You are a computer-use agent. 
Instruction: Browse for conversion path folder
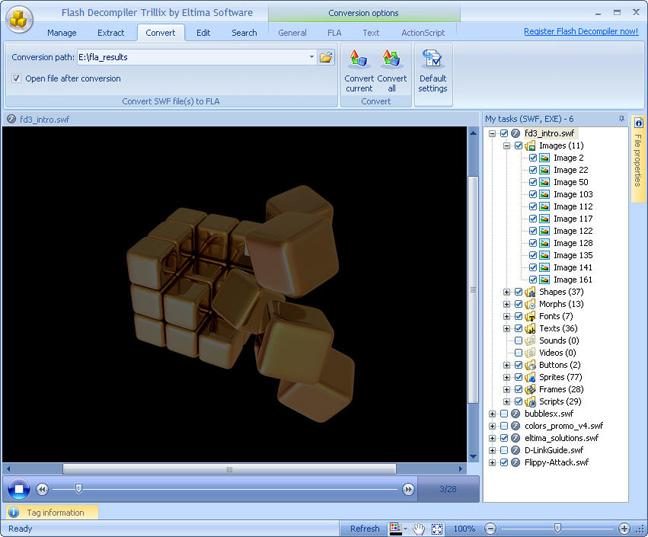[x=326, y=57]
